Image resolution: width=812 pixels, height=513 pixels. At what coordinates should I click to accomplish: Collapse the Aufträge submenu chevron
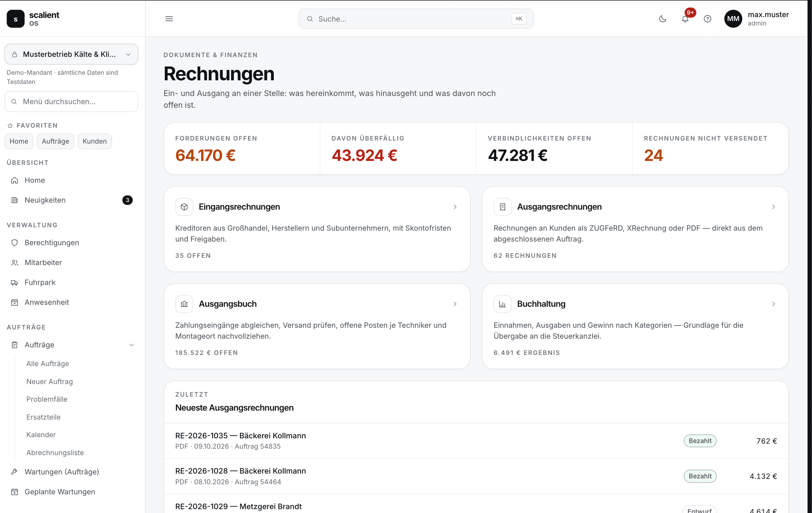(x=132, y=345)
